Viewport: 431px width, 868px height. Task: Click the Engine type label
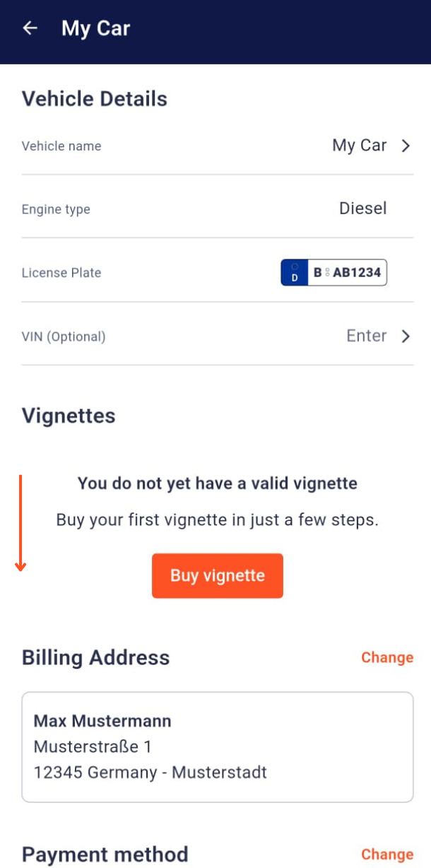click(x=56, y=209)
